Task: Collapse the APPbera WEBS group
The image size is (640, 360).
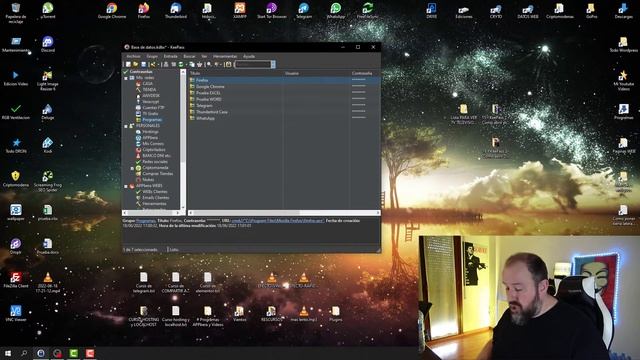Action: pyautogui.click(x=126, y=186)
